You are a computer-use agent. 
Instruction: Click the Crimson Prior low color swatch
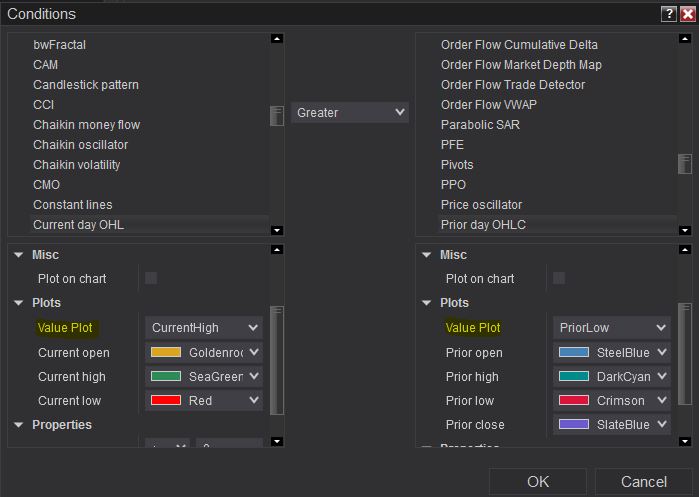(574, 400)
